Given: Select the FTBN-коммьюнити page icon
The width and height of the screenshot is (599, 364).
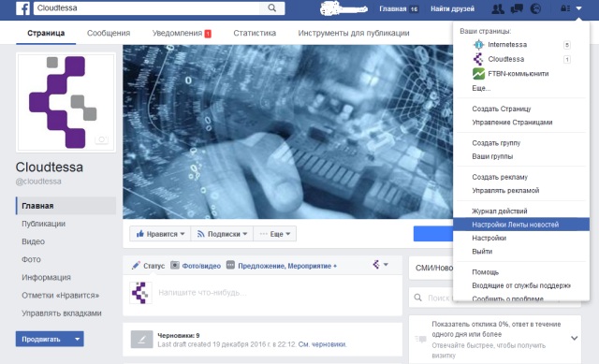Looking at the screenshot, I should [478, 73].
